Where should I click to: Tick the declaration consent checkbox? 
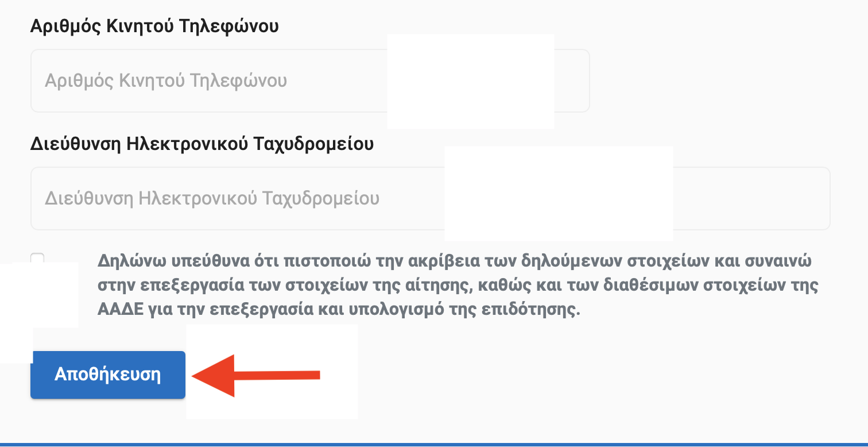(37, 259)
